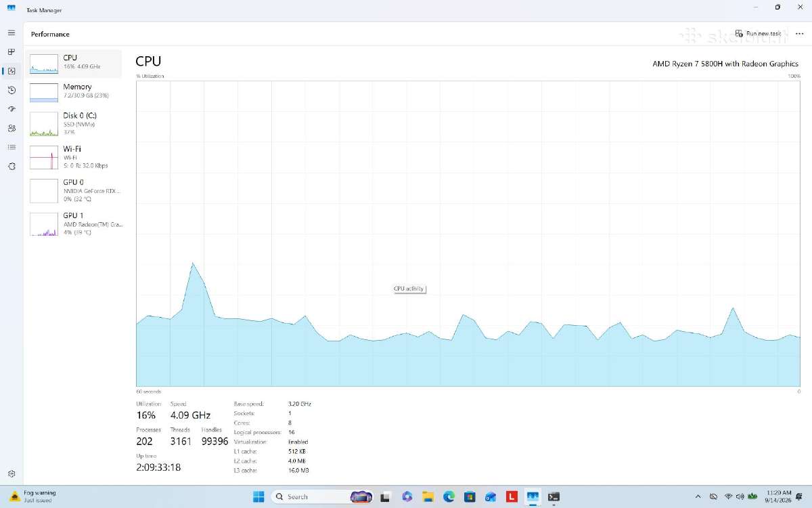Click inside the CPU utilization graph
This screenshot has height=508, width=812.
tap(468, 234)
